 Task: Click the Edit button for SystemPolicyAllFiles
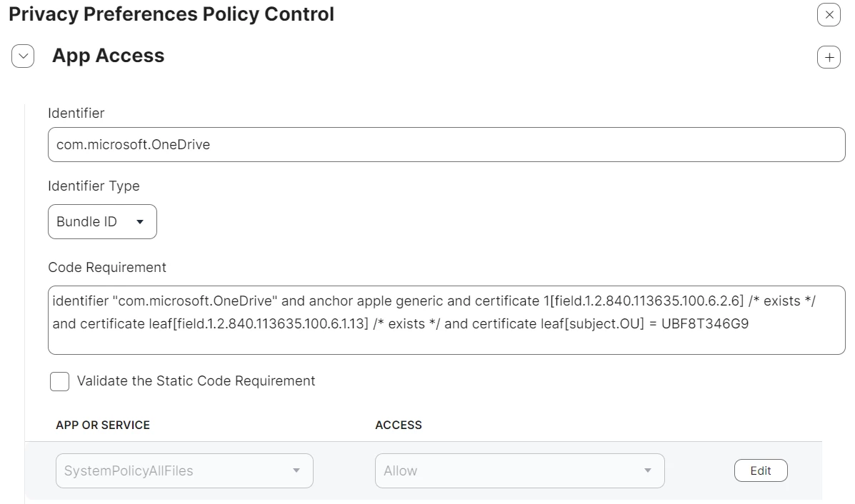(761, 470)
